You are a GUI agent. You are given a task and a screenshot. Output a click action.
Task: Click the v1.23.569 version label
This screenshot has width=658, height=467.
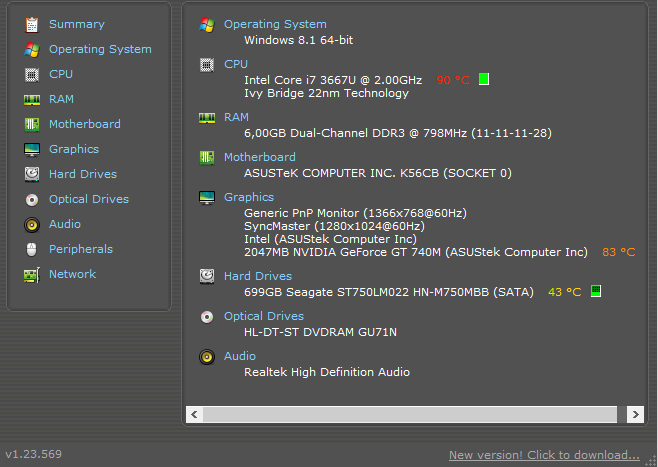pyautogui.click(x=34, y=454)
